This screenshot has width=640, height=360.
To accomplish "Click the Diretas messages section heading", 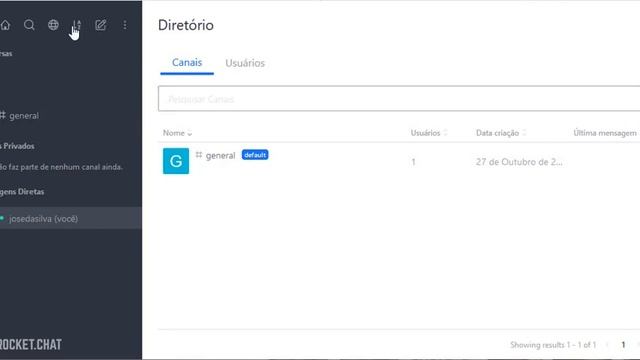I will coord(22,191).
